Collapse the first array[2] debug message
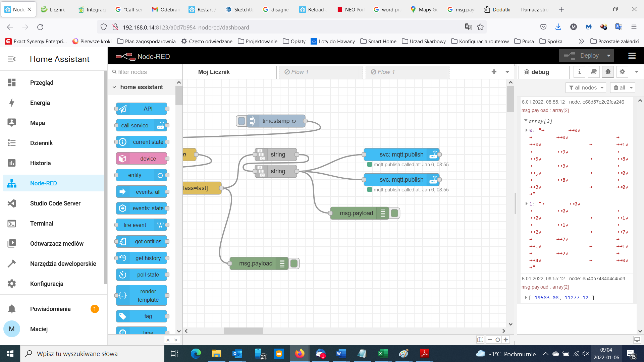 pos(526,121)
